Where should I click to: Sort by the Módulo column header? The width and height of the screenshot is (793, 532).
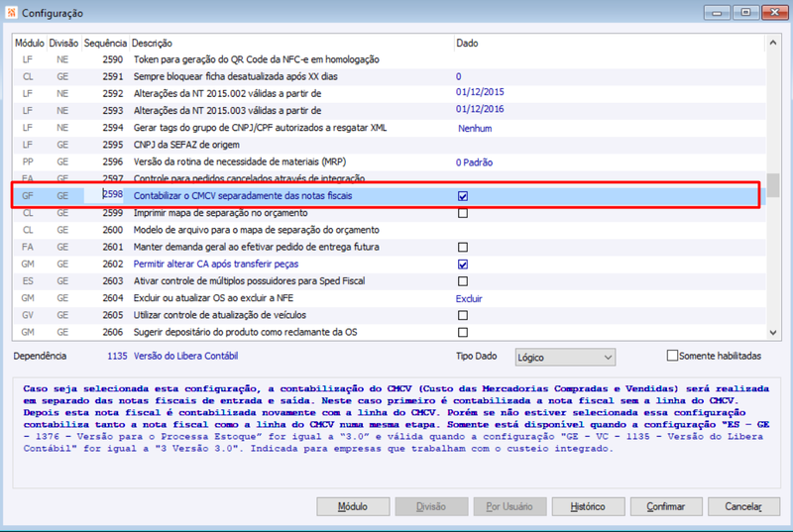point(30,43)
